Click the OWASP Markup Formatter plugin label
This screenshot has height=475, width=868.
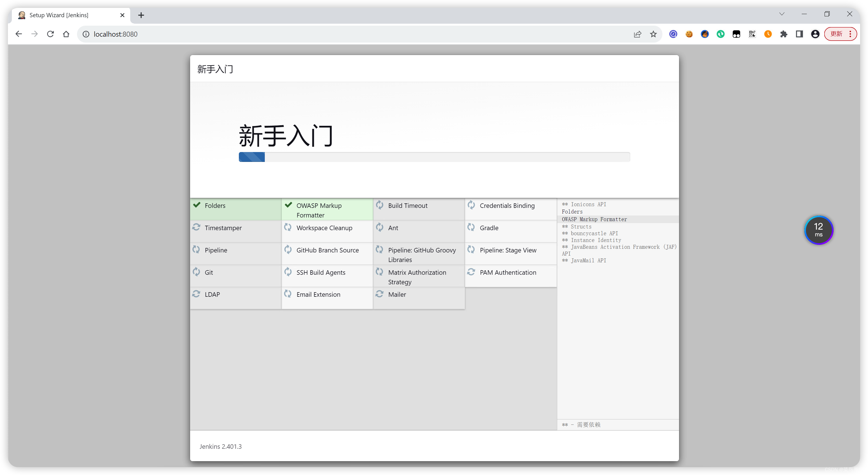point(319,210)
